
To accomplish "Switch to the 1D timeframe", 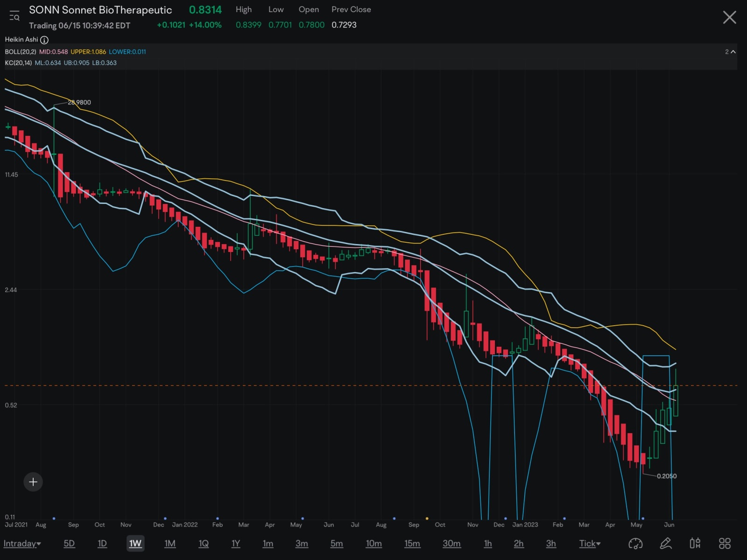I will 102,544.
